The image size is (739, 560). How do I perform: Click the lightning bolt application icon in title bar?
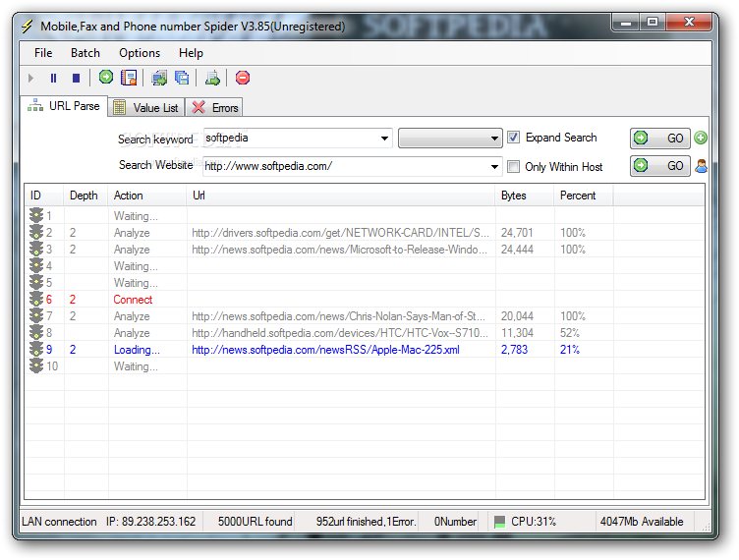tap(27, 27)
